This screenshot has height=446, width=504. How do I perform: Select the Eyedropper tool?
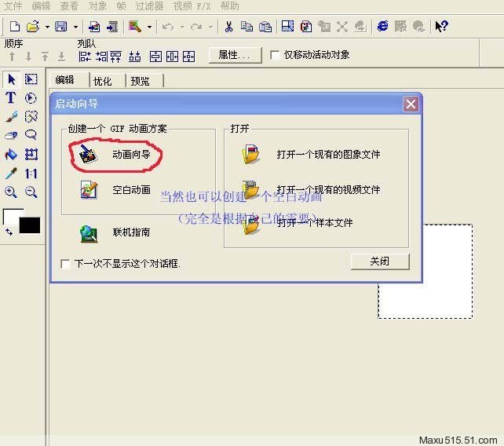tap(11, 174)
